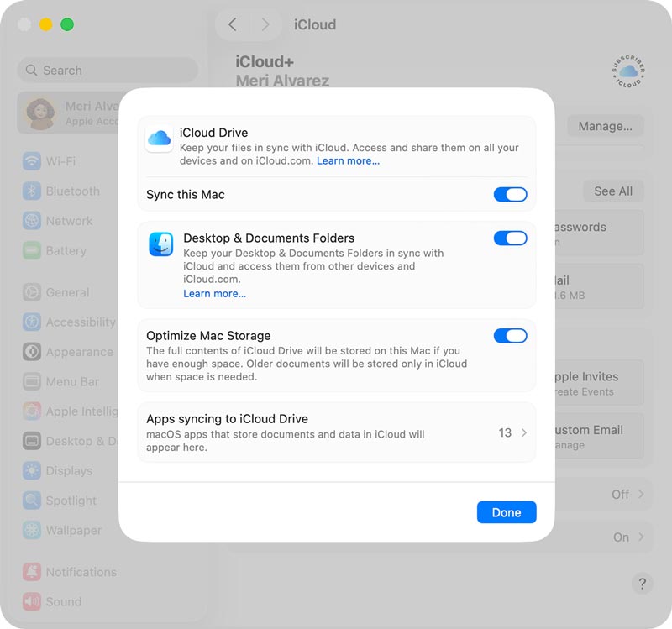Click the iCloud Drive heading text

pos(213,133)
